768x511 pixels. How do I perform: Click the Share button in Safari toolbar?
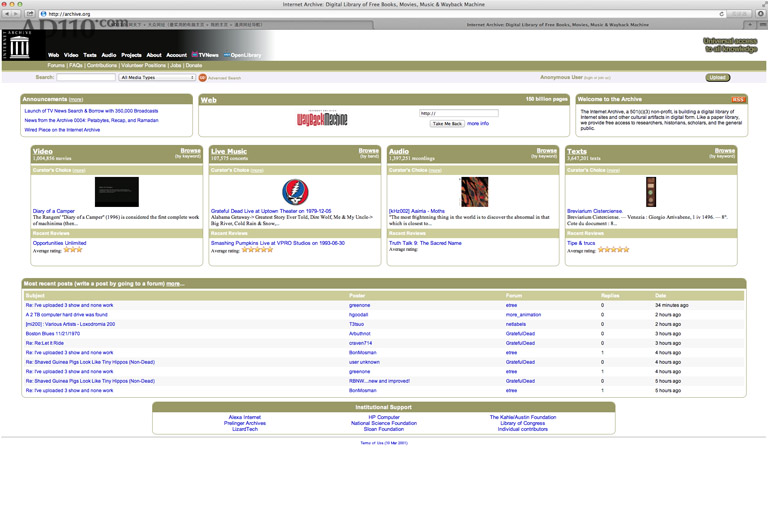coord(30,14)
